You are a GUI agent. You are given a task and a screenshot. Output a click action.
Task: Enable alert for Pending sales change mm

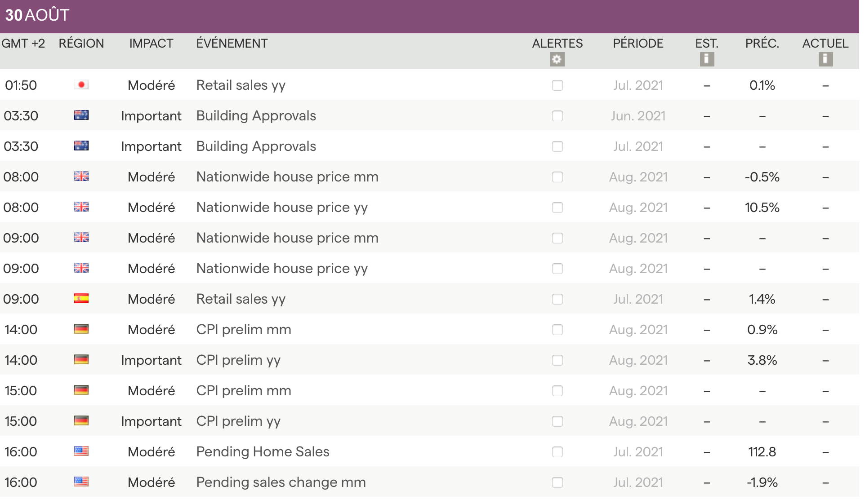click(557, 482)
